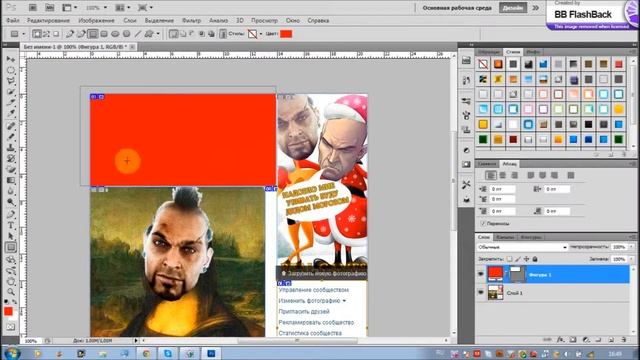Select the Path Selection arrow tool

point(11,236)
